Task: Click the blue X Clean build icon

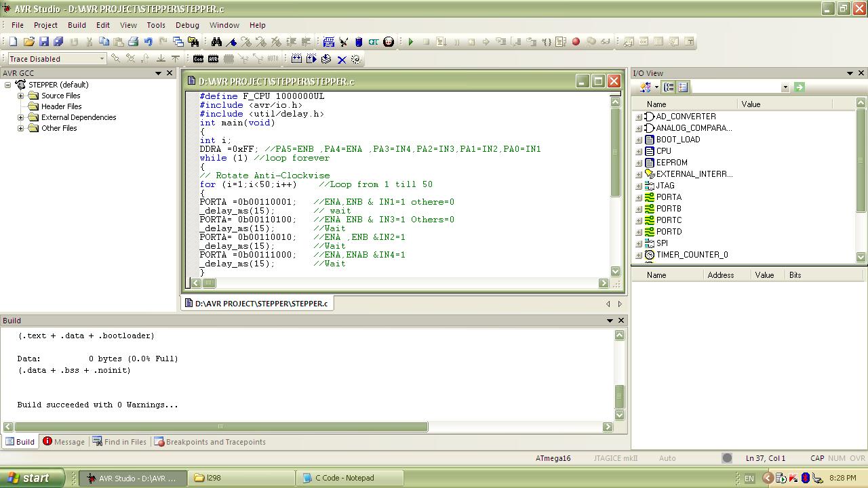Action: [x=342, y=59]
